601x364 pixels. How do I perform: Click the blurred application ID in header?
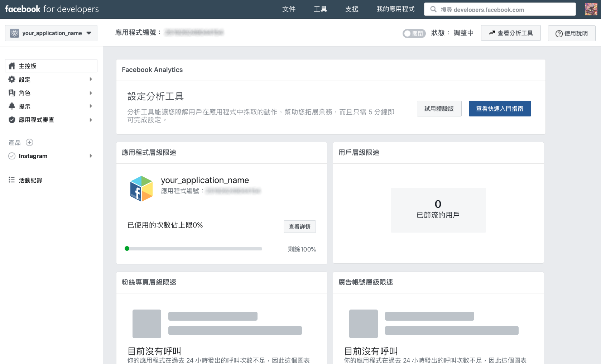194,33
